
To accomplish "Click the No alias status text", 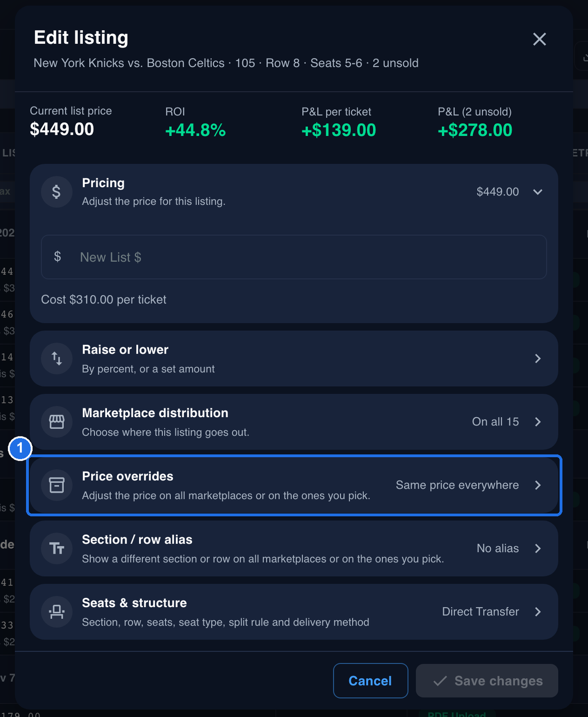I will point(498,548).
